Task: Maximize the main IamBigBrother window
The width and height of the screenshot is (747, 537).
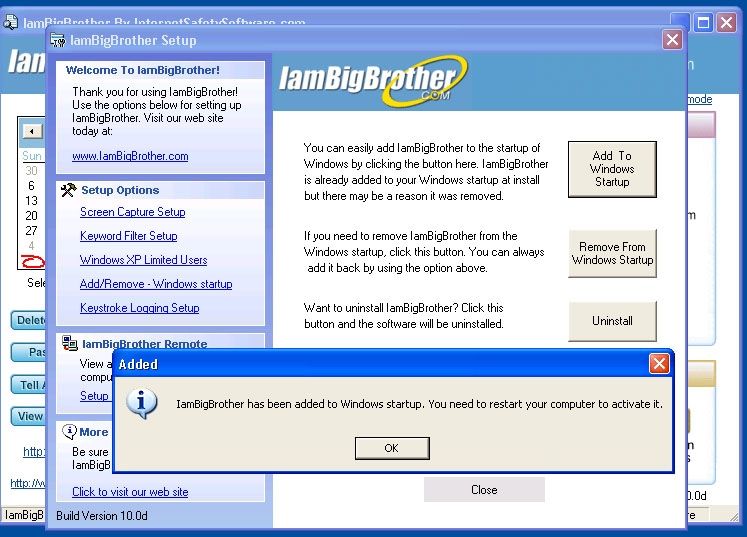Action: (704, 22)
